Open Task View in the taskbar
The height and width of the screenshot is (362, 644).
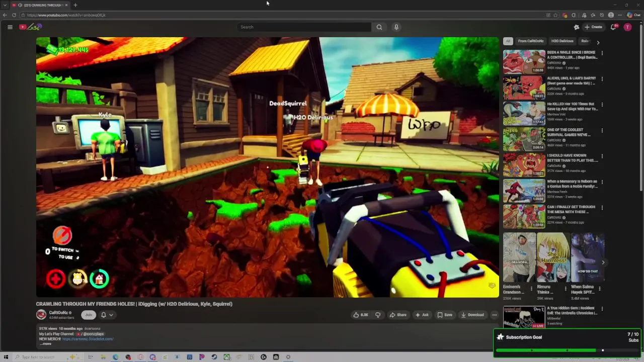(x=91, y=357)
